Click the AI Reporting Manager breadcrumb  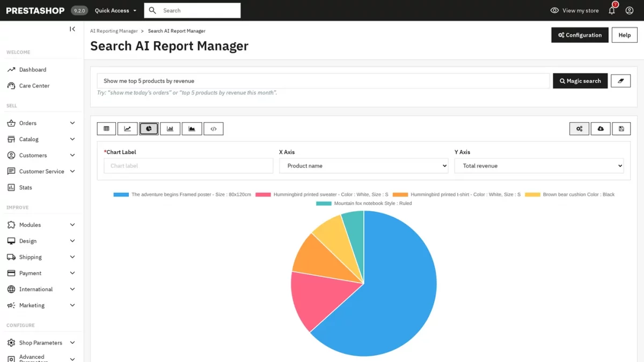pyautogui.click(x=114, y=31)
